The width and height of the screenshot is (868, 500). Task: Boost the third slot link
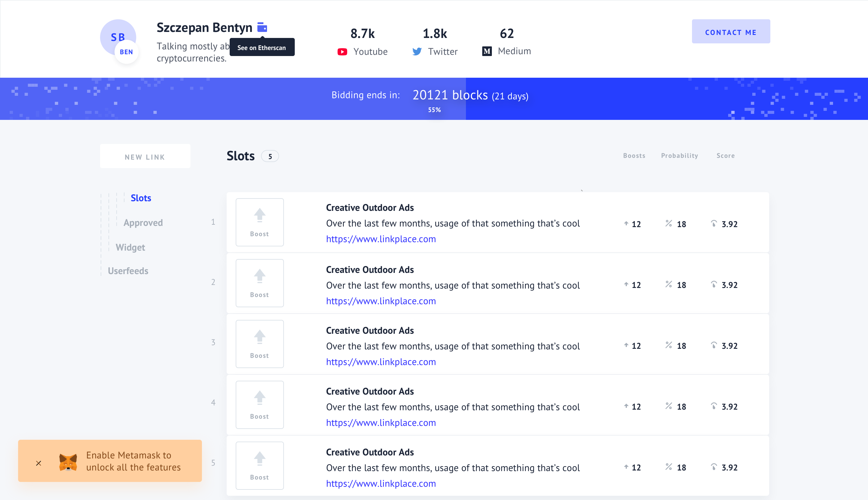click(259, 344)
